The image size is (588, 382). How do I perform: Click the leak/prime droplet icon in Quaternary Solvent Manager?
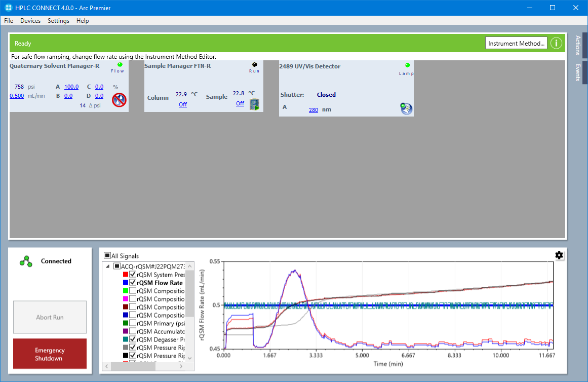(119, 100)
